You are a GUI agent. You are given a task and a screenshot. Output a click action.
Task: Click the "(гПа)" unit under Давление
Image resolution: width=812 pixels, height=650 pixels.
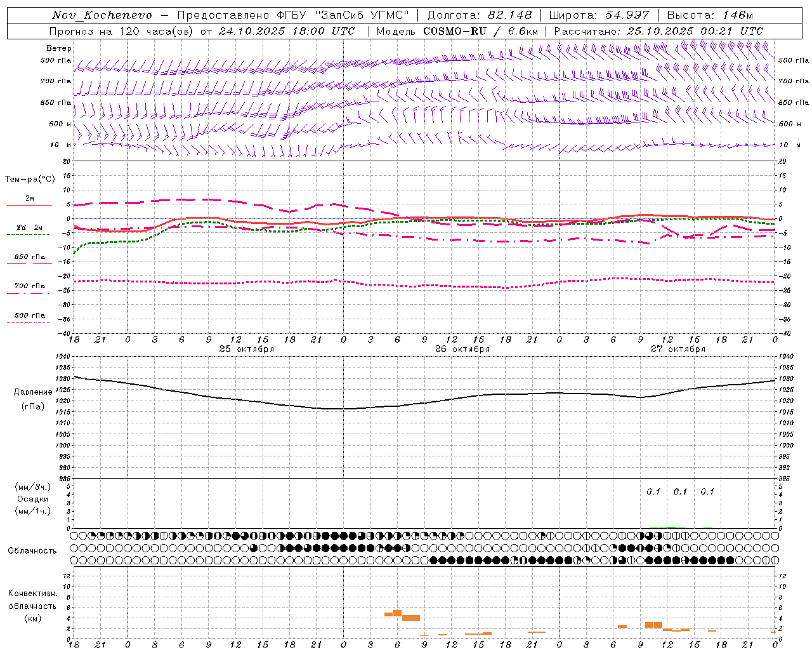tap(33, 407)
